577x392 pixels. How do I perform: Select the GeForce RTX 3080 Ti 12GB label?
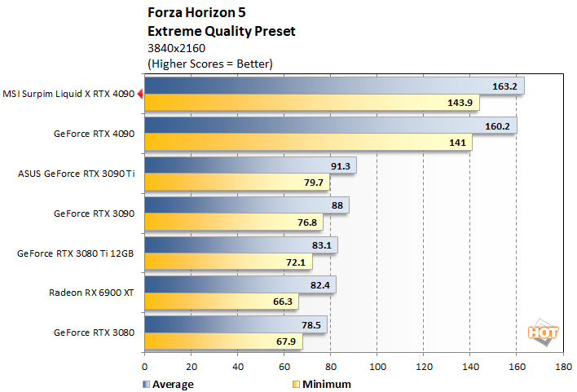76,253
